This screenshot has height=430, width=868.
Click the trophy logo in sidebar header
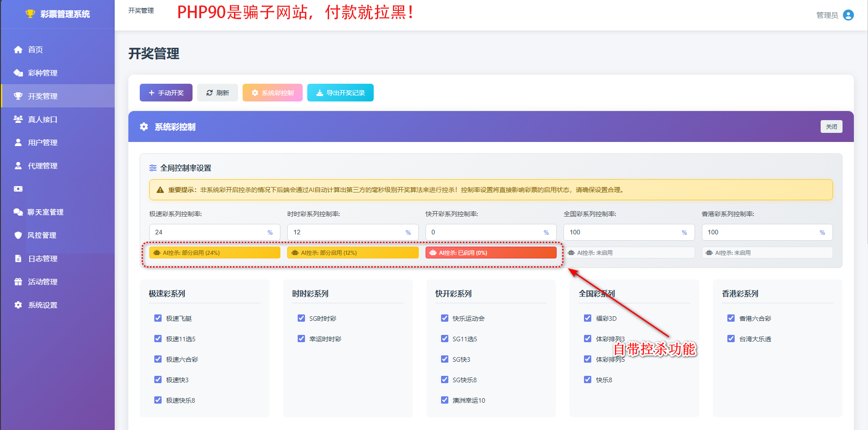point(30,14)
